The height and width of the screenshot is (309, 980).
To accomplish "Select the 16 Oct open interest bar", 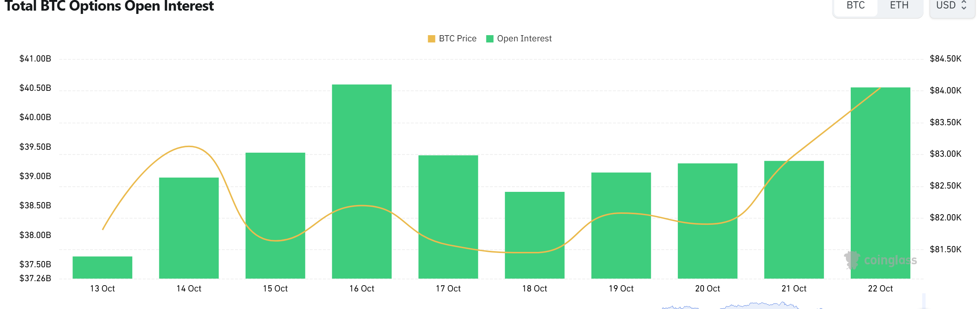I will (361, 182).
